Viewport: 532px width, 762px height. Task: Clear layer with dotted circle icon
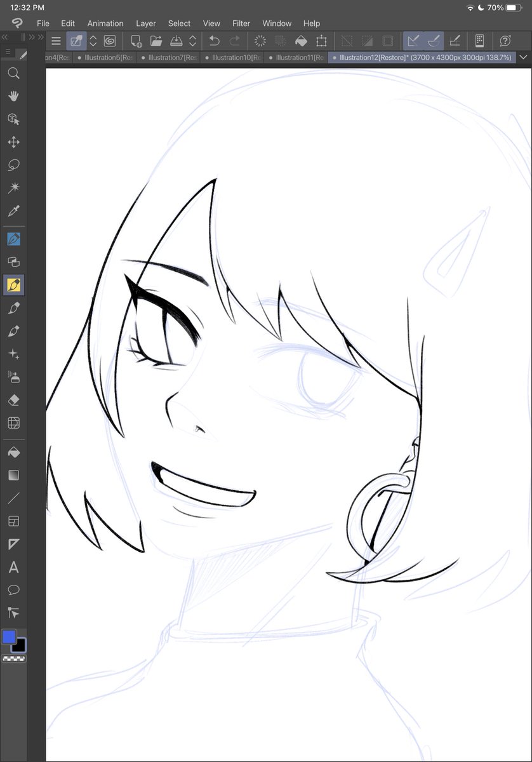tap(260, 41)
